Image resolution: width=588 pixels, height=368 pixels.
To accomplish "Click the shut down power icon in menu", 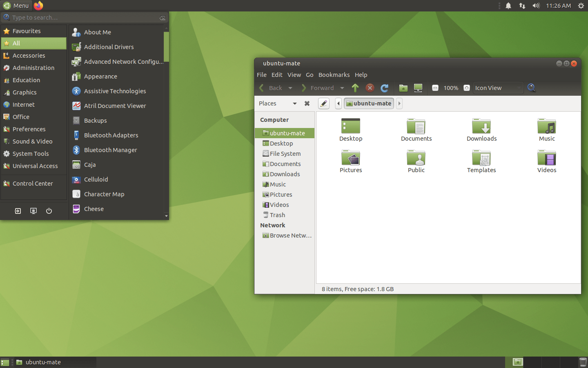I will click(49, 211).
